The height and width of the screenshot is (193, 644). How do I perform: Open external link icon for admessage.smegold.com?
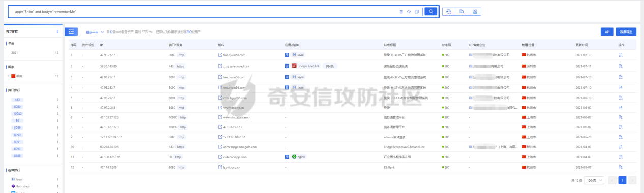pos(220,147)
